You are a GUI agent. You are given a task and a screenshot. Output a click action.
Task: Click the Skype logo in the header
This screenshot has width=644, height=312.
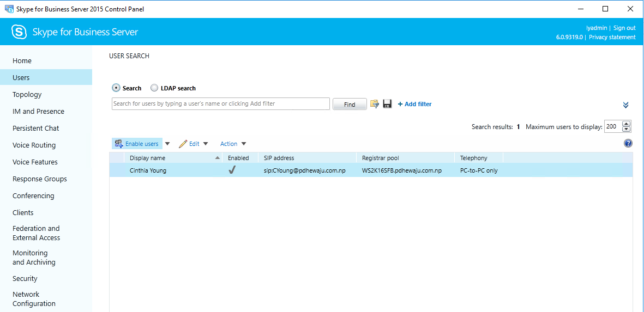(x=19, y=32)
